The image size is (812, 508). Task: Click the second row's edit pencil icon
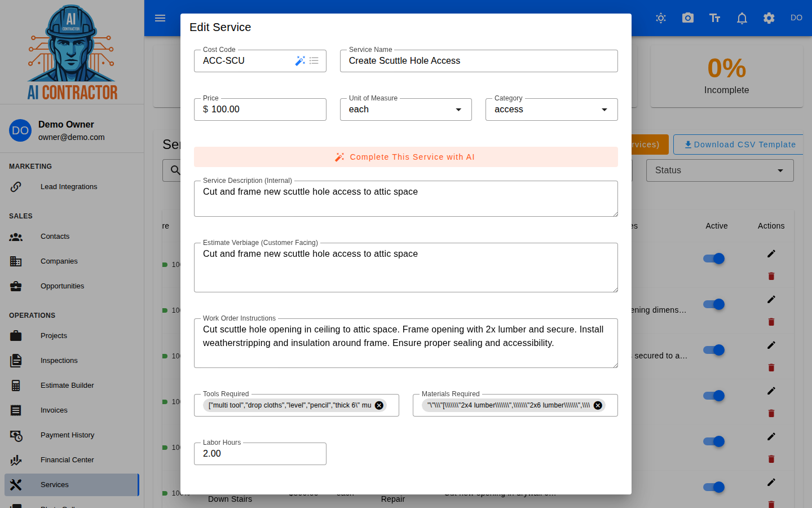coord(771,299)
